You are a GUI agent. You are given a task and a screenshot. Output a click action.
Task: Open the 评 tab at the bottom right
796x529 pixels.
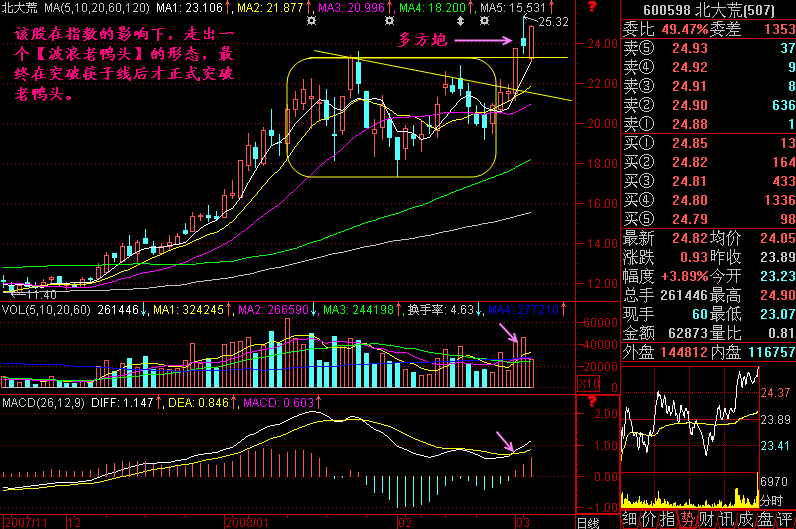click(x=784, y=519)
